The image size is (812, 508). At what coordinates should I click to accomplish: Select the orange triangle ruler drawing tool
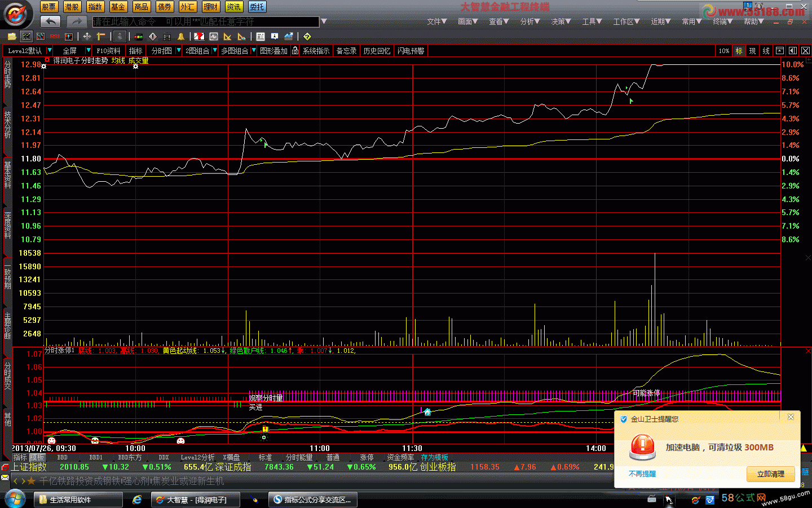[228, 37]
